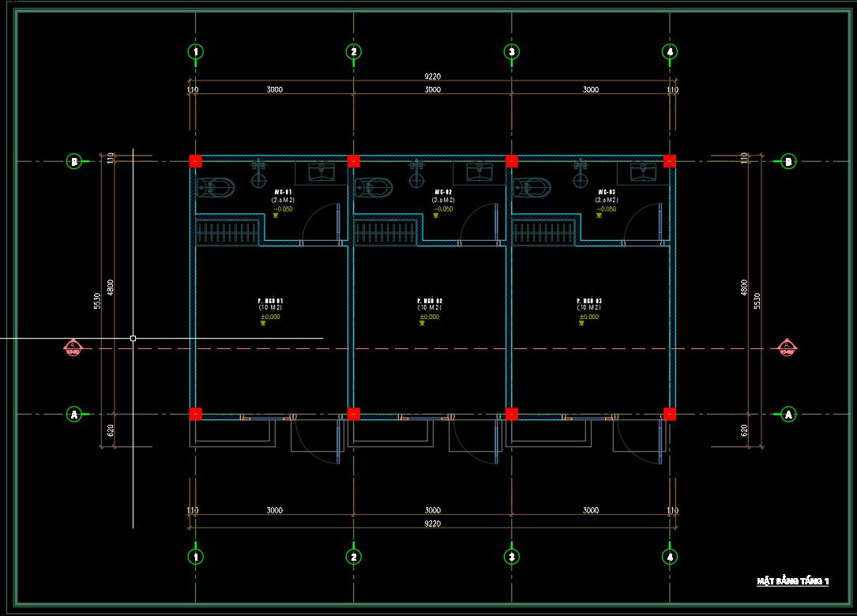Click the P. NGỦ 01 room label
The height and width of the screenshot is (616, 857).
coord(271,301)
